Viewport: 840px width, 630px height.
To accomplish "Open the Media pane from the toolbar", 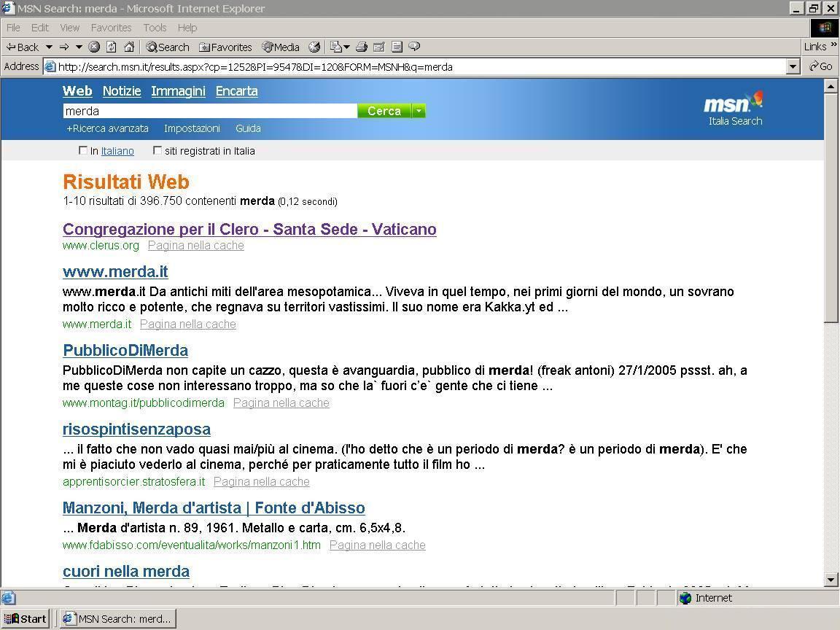I will (281, 47).
